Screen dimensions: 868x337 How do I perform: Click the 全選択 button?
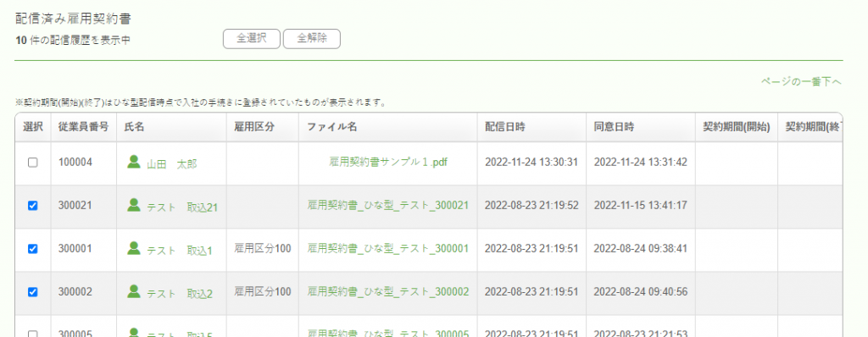[252, 39]
